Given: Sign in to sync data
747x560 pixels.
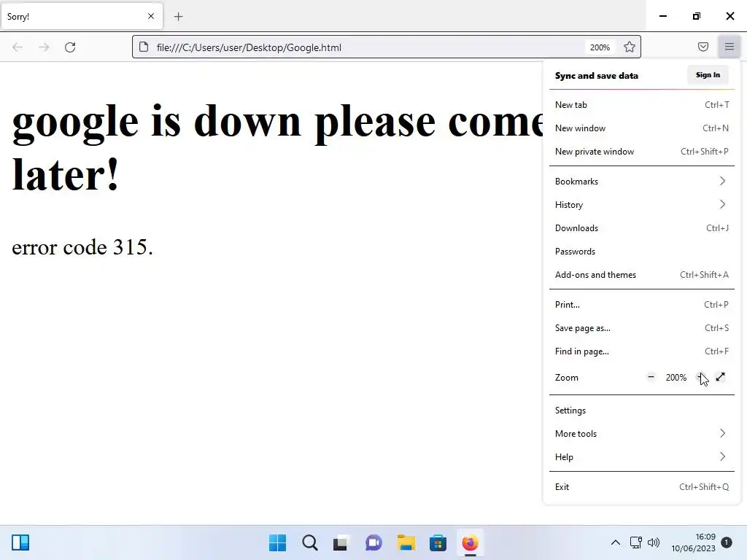Looking at the screenshot, I should pyautogui.click(x=708, y=75).
